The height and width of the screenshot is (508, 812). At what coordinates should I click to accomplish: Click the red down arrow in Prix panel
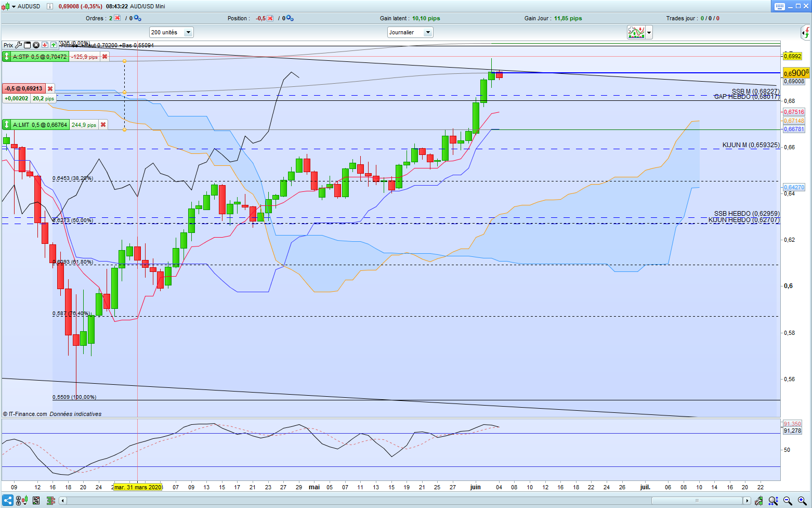pyautogui.click(x=45, y=45)
